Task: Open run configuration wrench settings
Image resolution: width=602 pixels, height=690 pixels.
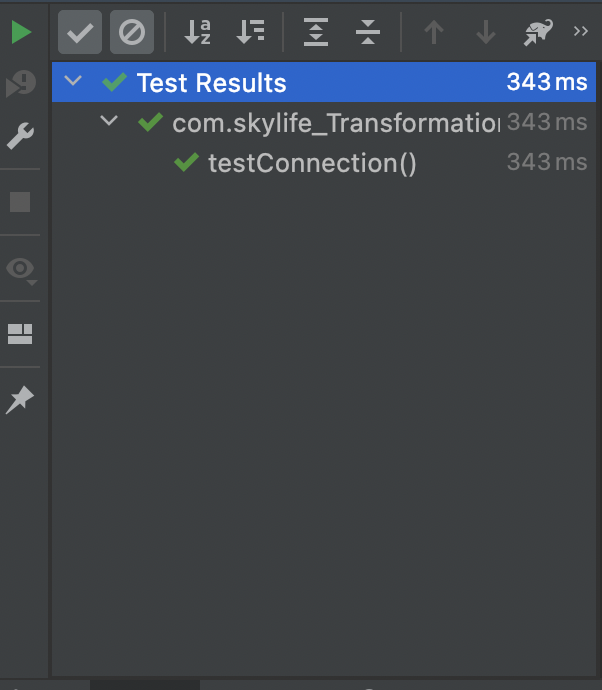Action: [20, 136]
